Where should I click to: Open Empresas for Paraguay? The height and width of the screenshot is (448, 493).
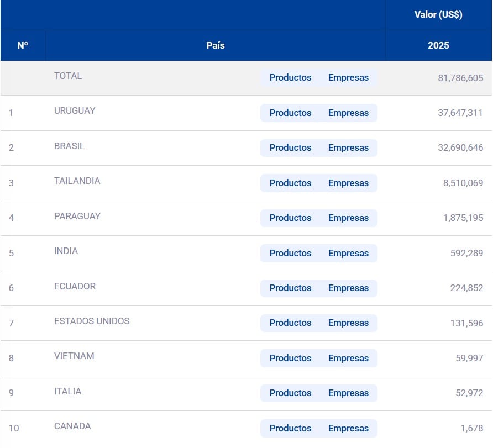pos(348,218)
